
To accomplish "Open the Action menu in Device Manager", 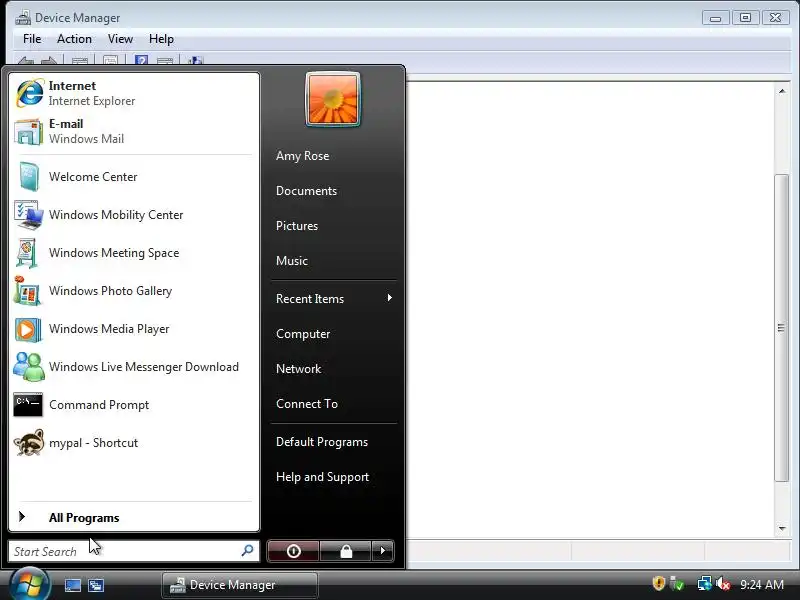I will pos(74,39).
